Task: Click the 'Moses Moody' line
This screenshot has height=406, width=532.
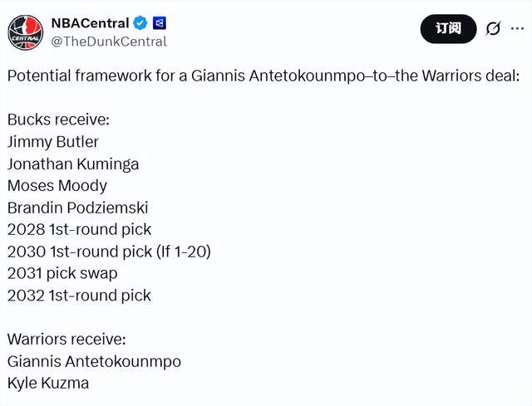Action: [x=57, y=185]
